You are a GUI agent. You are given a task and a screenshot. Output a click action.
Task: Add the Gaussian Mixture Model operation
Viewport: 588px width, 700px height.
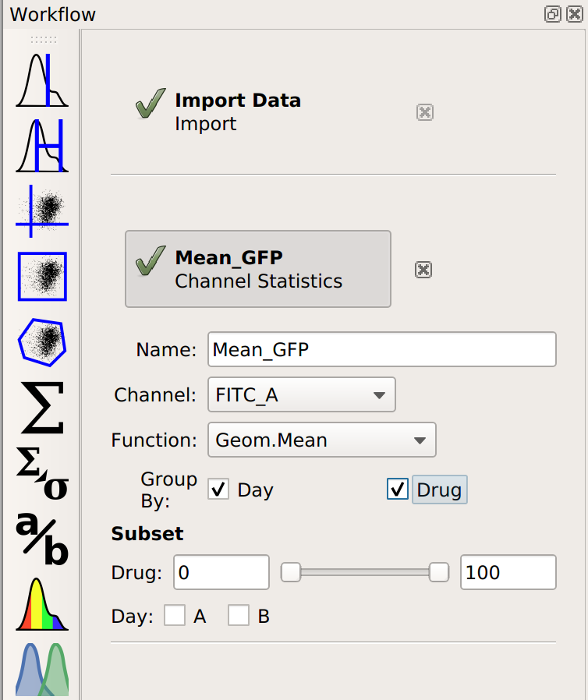pos(42,669)
